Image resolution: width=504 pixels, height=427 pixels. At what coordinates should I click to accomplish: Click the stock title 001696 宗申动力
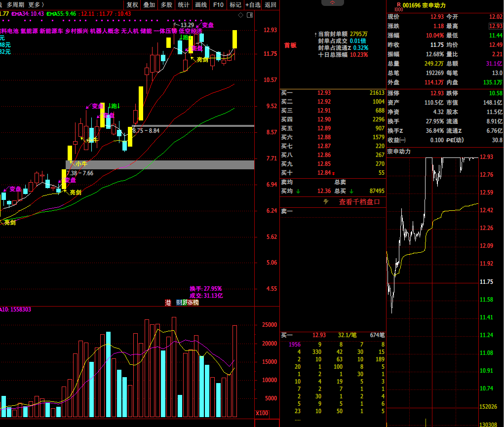424,5
